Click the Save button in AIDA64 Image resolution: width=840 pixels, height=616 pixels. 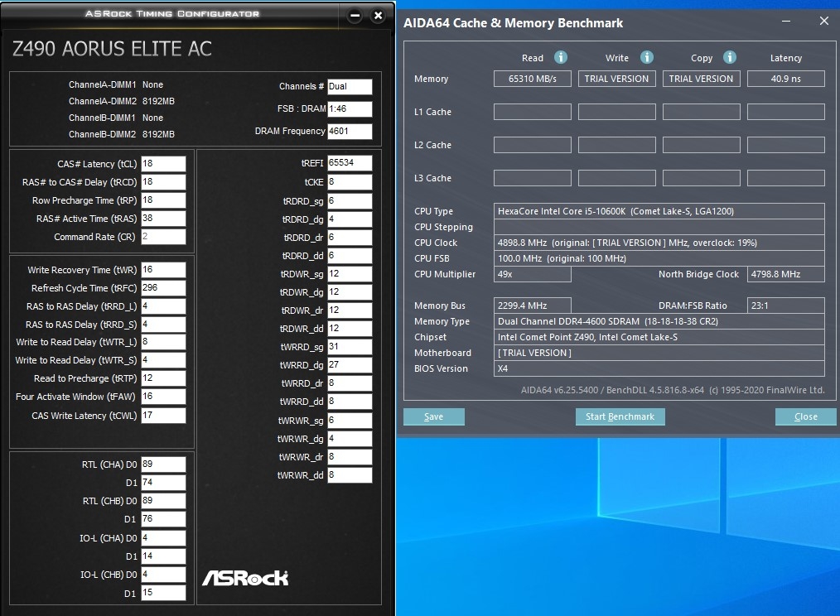pos(434,416)
